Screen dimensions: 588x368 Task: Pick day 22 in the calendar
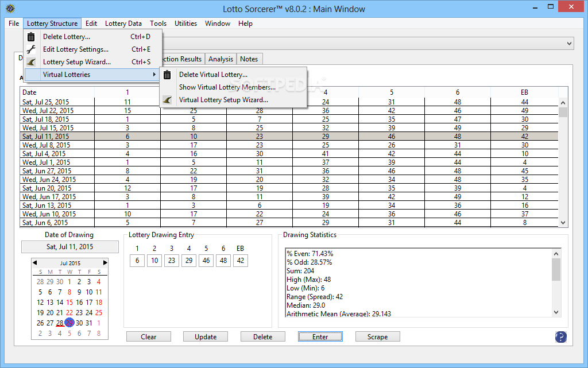[69, 312]
